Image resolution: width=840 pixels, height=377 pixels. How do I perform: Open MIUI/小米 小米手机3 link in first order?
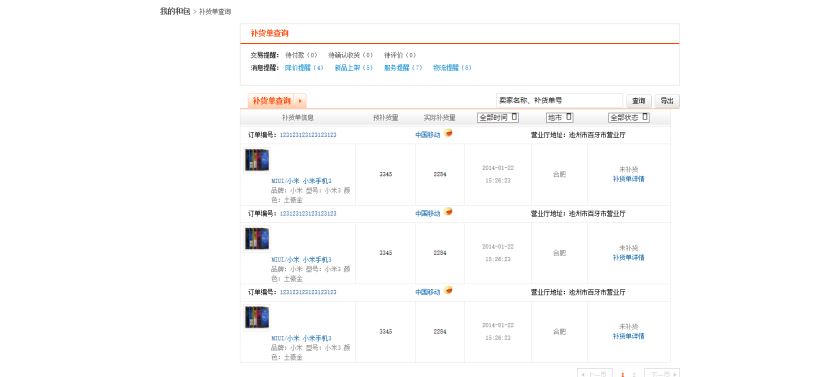tap(302, 181)
